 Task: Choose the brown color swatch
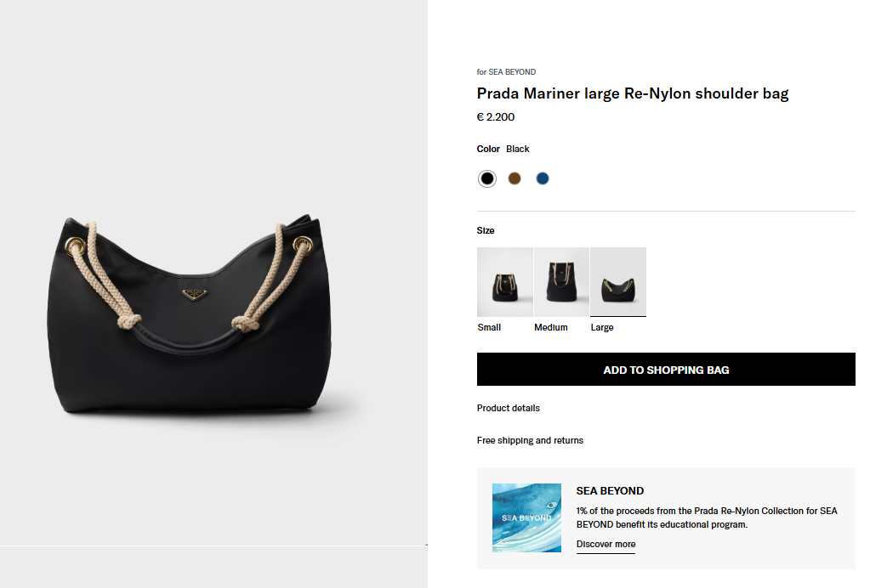515,178
